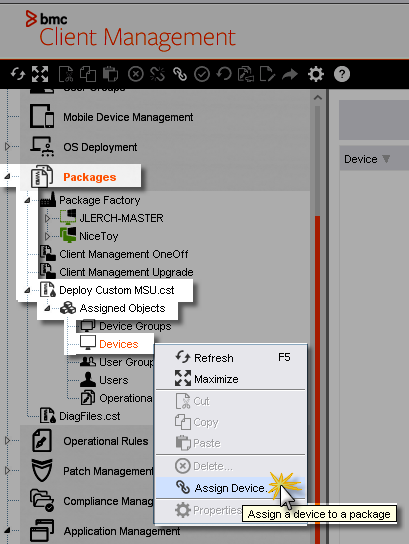Open settings with the toolbar gear icon

pyautogui.click(x=316, y=74)
